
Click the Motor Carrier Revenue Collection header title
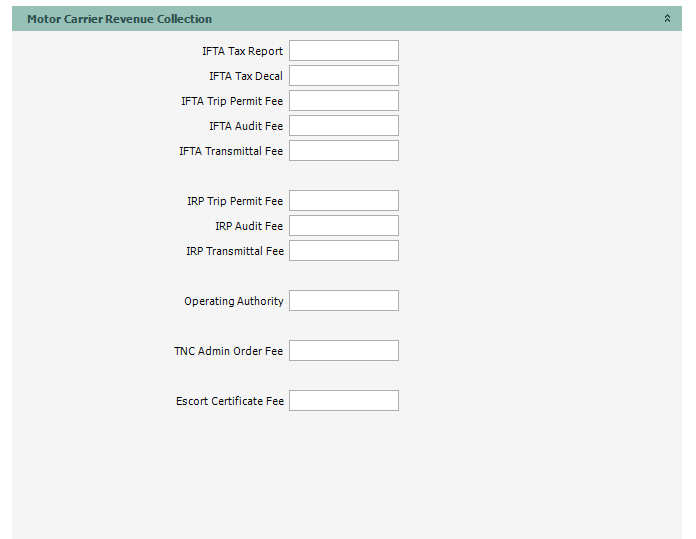119,19
